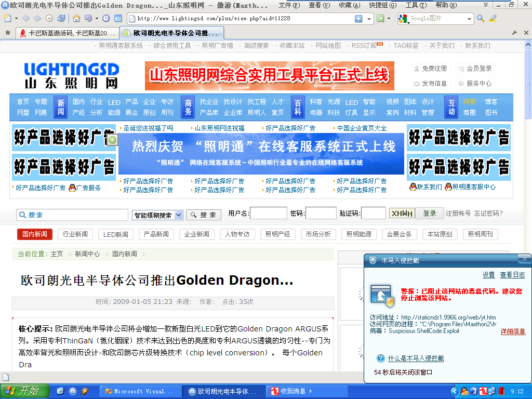Click the help question mark icon in popup
Image resolution: width=532 pixels, height=399 pixels.
pyautogui.click(x=381, y=358)
